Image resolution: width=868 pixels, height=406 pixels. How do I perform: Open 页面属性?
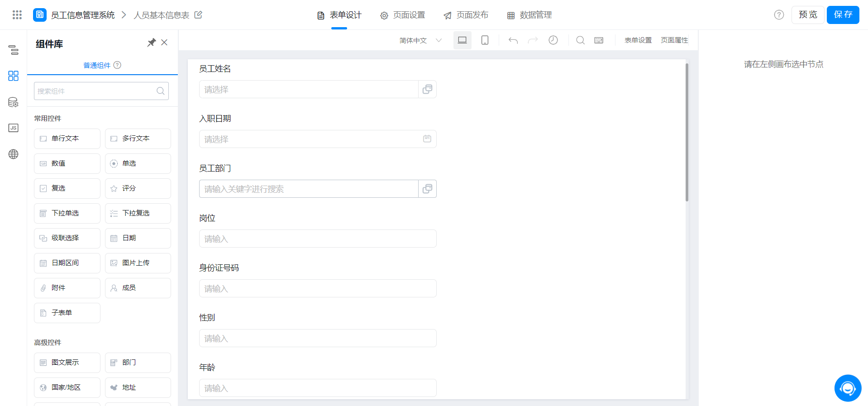[674, 40]
